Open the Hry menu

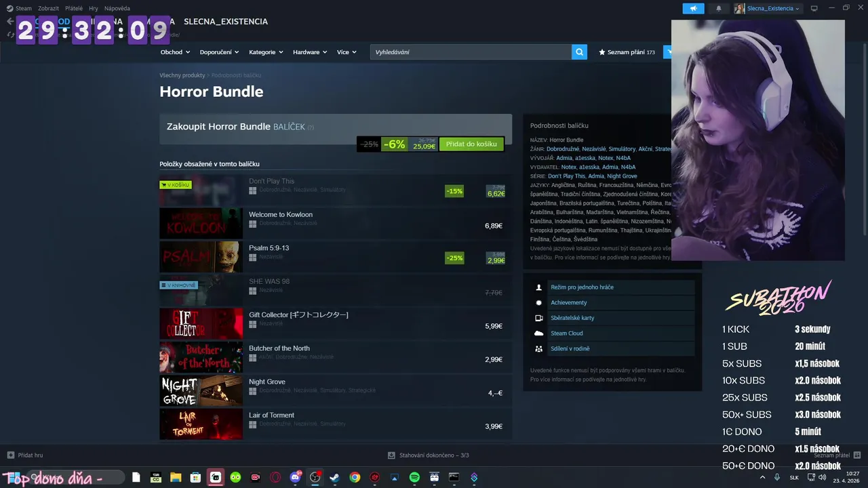[94, 8]
